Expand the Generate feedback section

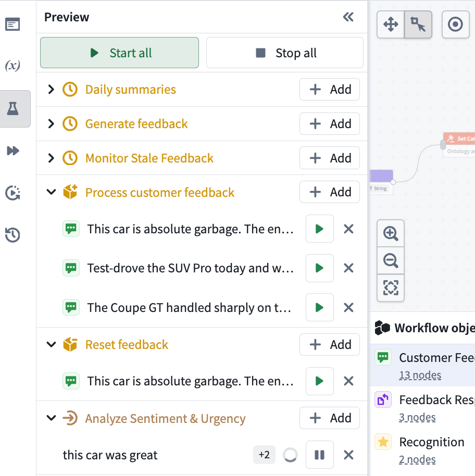(51, 123)
